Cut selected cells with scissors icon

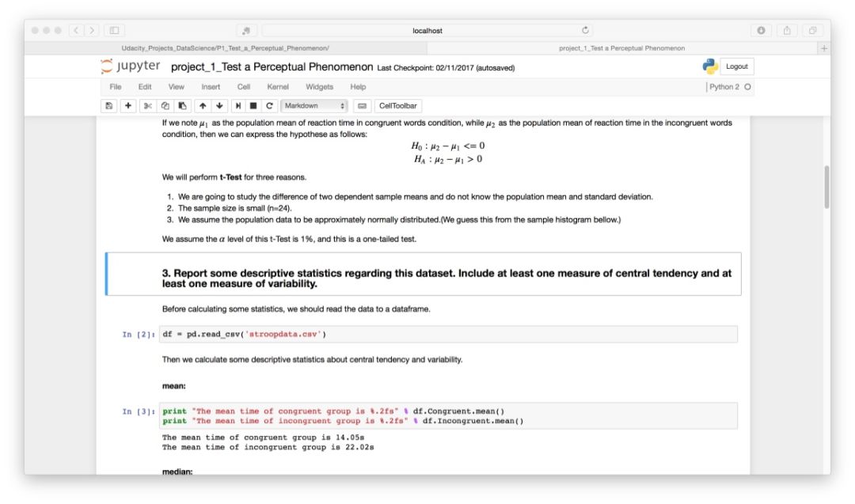click(x=147, y=106)
